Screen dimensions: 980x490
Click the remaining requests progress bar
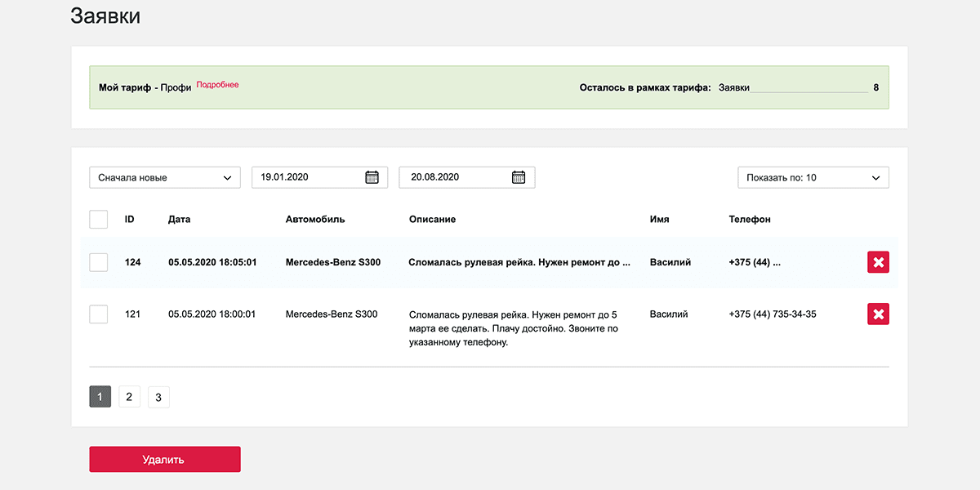808,91
